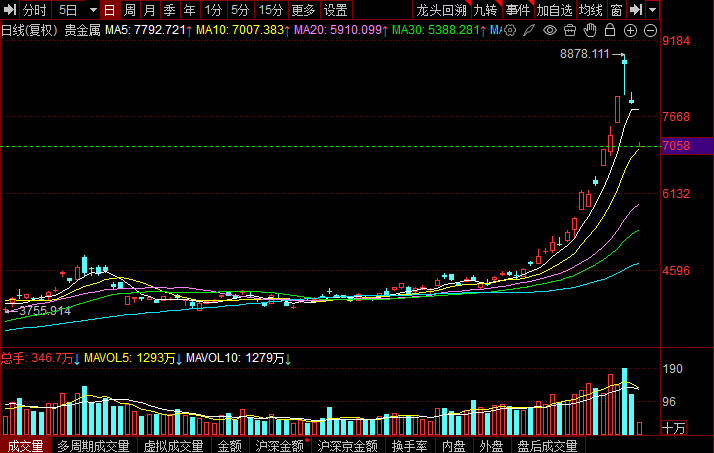Click the 4596 price axis label

[x=676, y=271]
